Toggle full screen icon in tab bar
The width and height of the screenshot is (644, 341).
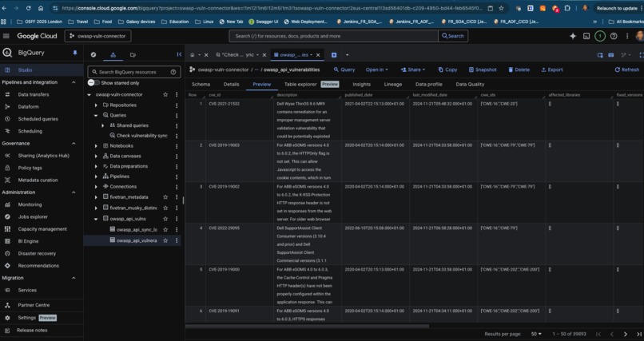point(641,54)
